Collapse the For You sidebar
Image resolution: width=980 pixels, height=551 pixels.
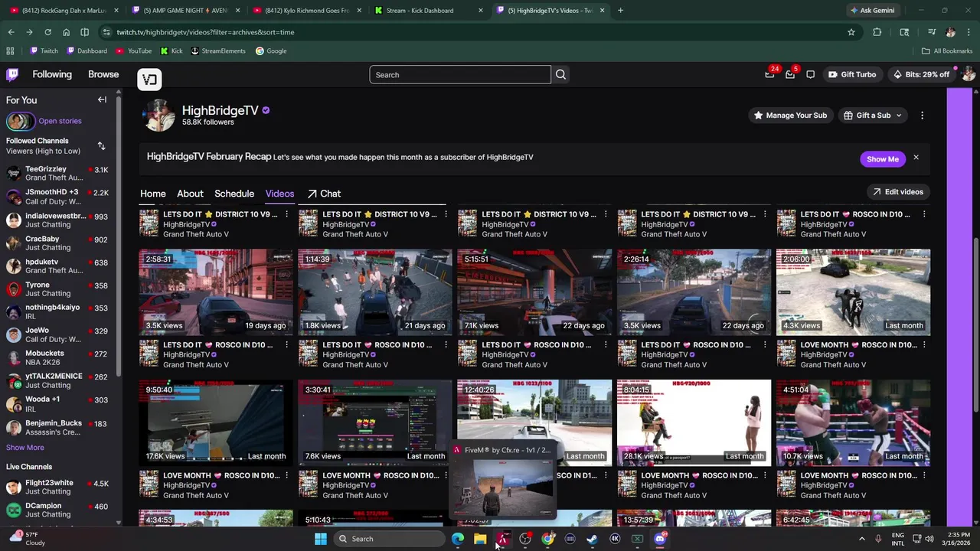102,99
